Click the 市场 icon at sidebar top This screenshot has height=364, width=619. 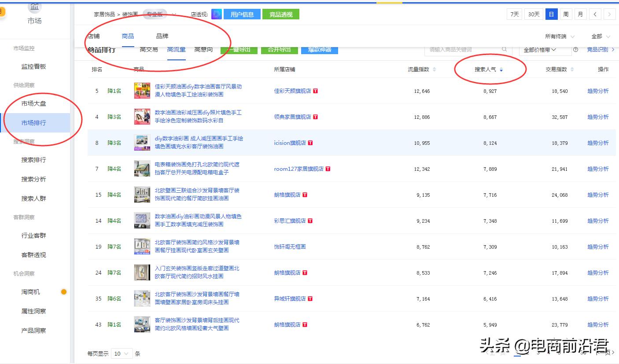tap(34, 7)
